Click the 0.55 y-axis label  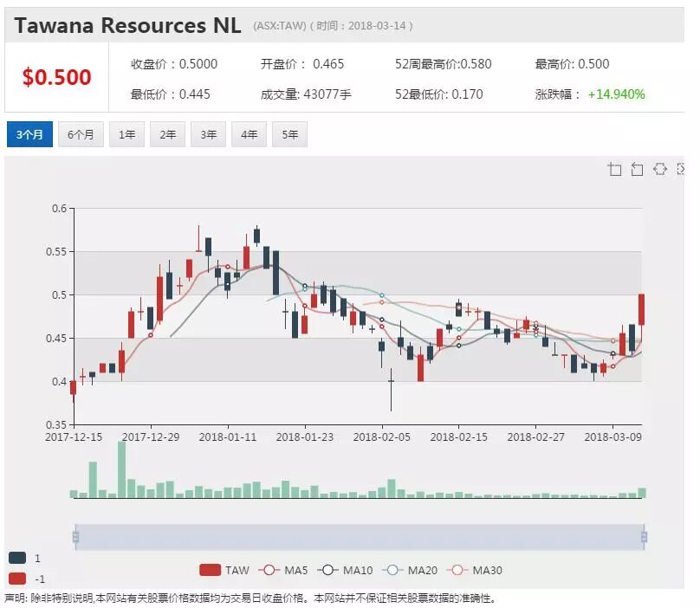[56, 252]
